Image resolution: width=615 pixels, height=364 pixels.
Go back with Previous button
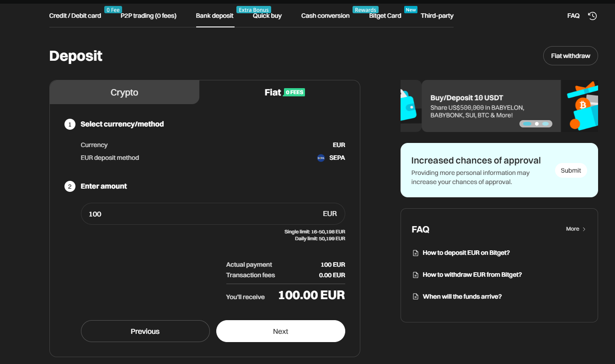(x=145, y=331)
